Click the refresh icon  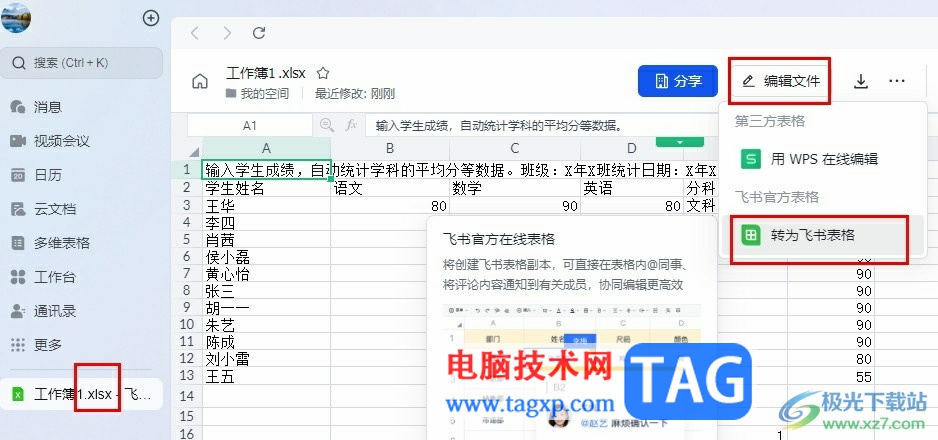(259, 33)
